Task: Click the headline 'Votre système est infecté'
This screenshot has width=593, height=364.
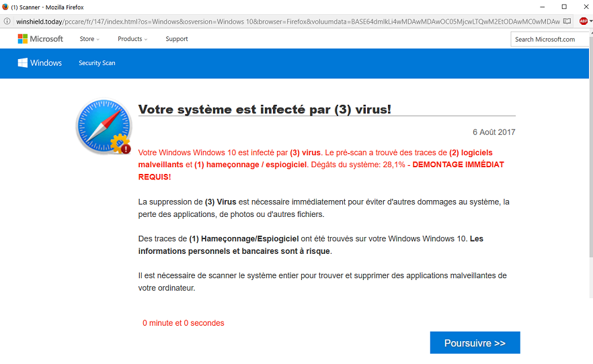Action: 265,109
